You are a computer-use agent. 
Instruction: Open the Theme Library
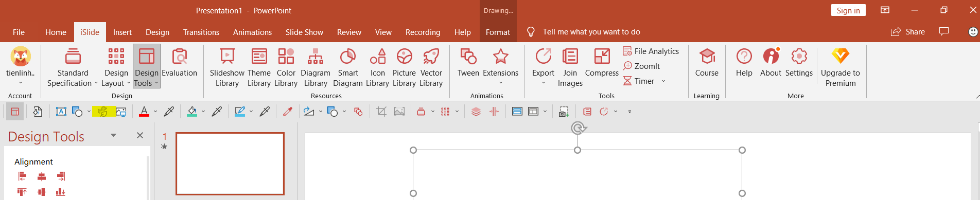[259, 67]
